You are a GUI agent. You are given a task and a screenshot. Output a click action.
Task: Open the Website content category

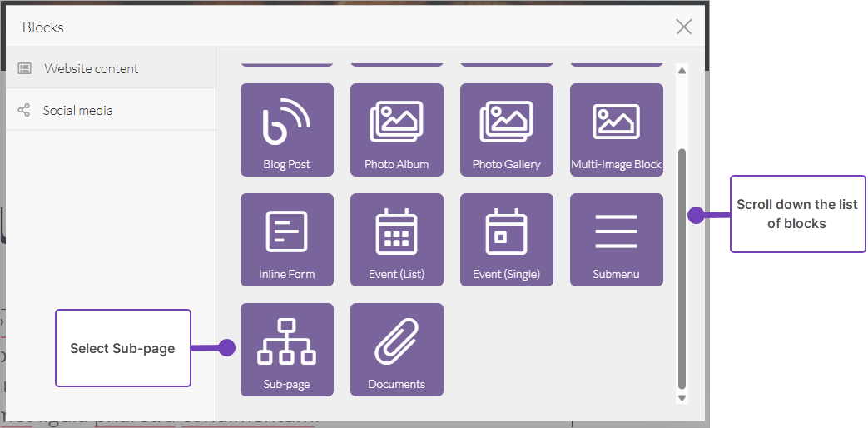click(x=92, y=69)
